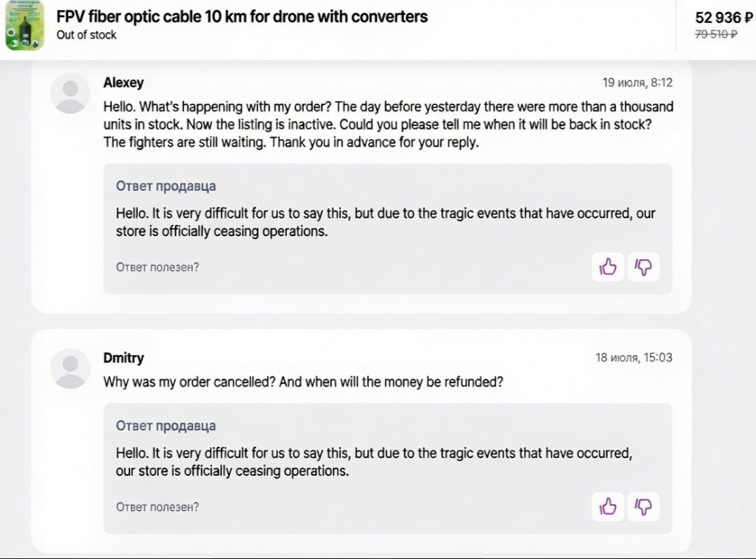The width and height of the screenshot is (756, 559).
Task: Thumbs up seller reply to Dmitry
Action: tap(608, 506)
